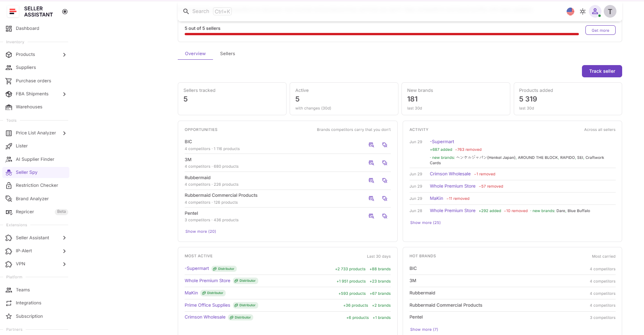Switch to the Sellers tab
The height and width of the screenshot is (335, 644).
tap(228, 54)
